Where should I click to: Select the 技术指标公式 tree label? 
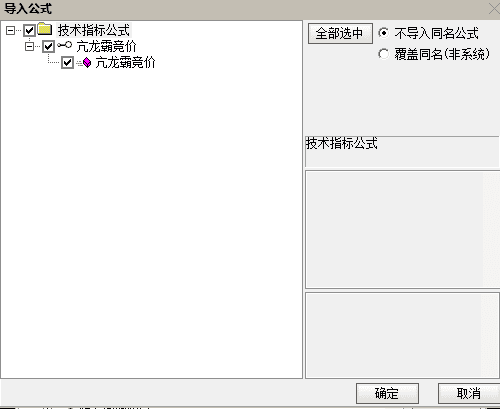94,30
